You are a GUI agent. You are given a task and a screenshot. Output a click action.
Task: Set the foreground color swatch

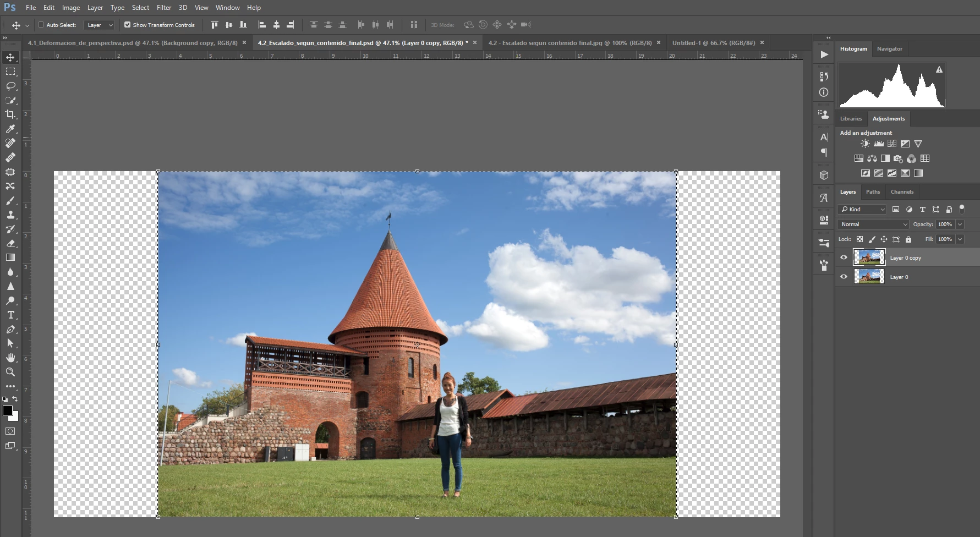(x=8, y=410)
